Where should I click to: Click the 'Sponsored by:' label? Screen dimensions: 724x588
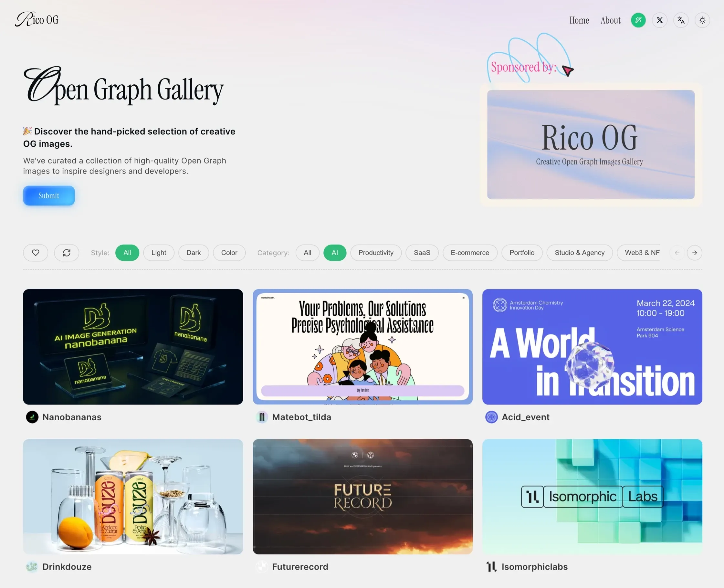point(523,67)
